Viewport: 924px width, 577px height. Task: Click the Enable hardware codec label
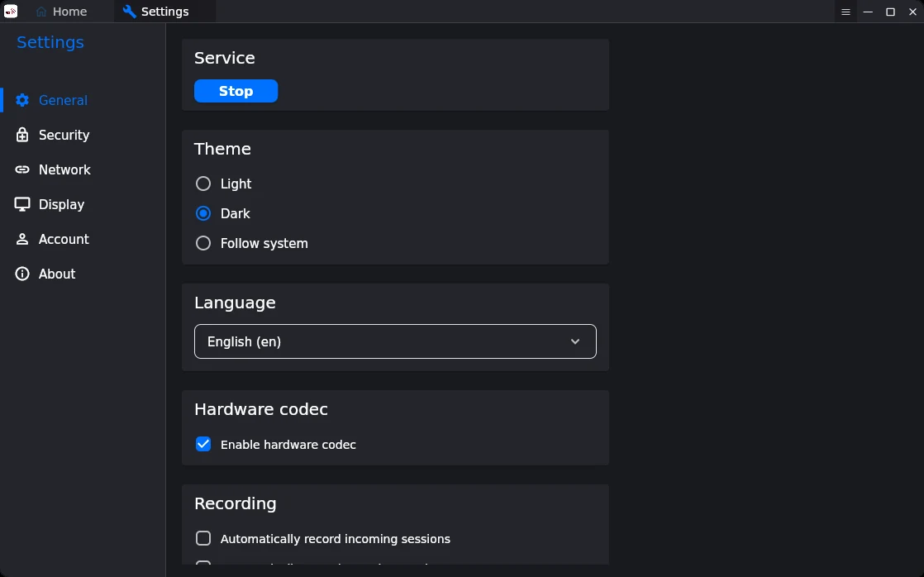(288, 445)
